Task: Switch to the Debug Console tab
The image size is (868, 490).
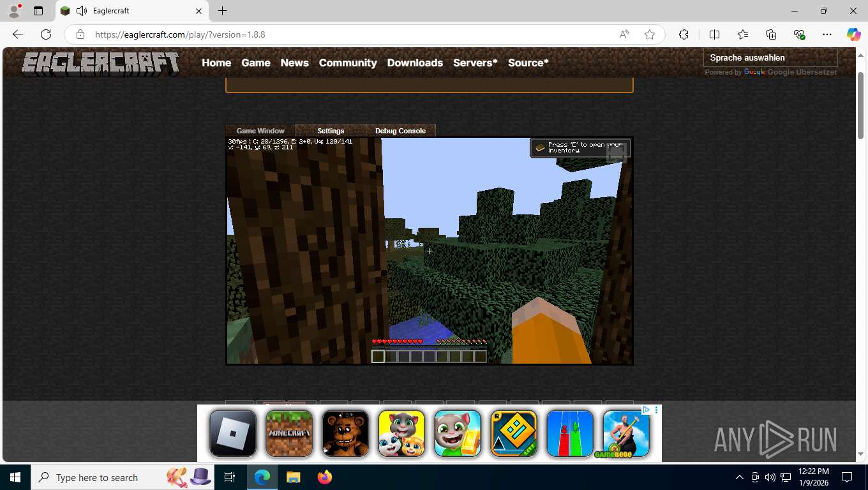Action: click(400, 131)
